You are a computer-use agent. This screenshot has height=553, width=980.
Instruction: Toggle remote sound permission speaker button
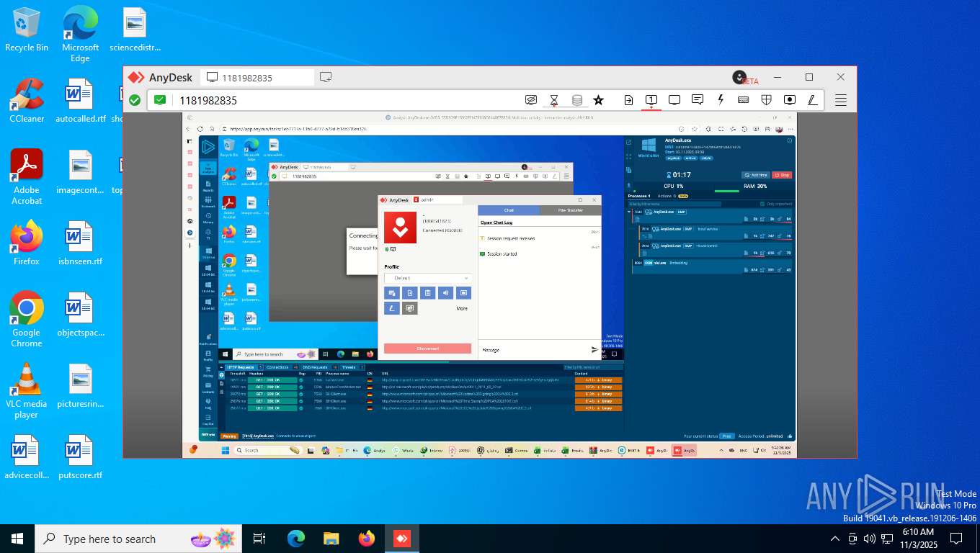click(x=446, y=292)
